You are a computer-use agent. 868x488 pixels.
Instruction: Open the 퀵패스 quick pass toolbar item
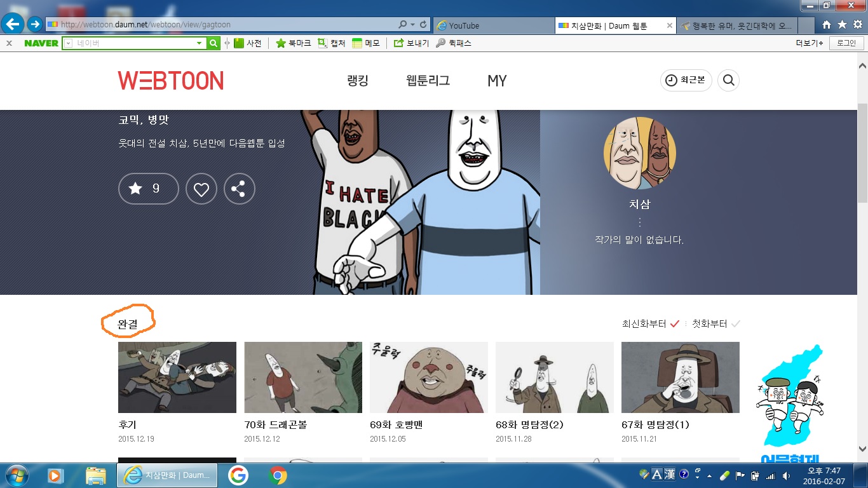tap(454, 43)
